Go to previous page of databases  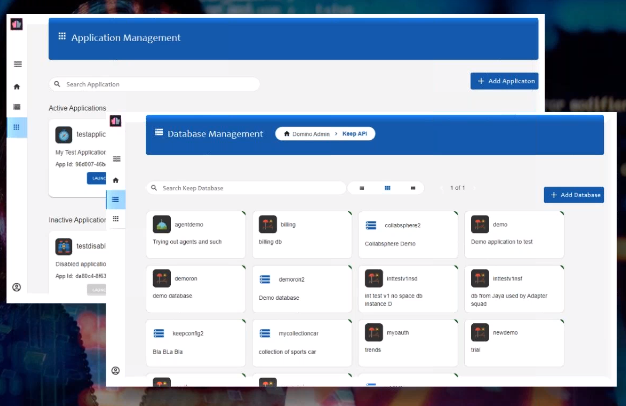pos(441,188)
